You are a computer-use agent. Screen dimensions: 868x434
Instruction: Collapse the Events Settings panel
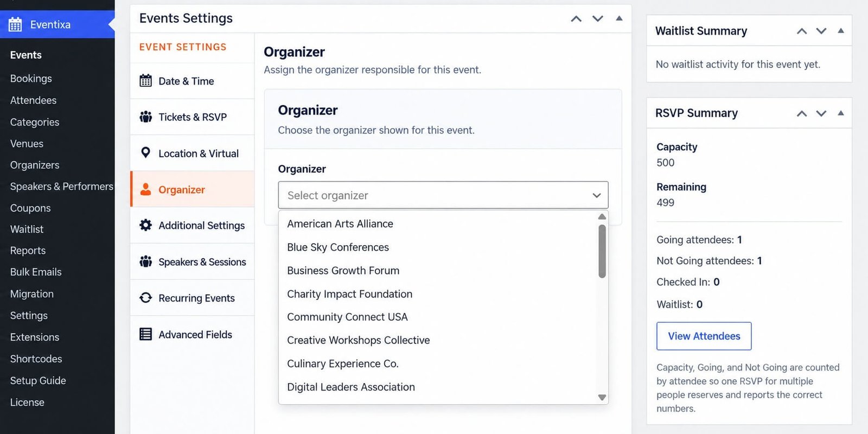coord(619,18)
